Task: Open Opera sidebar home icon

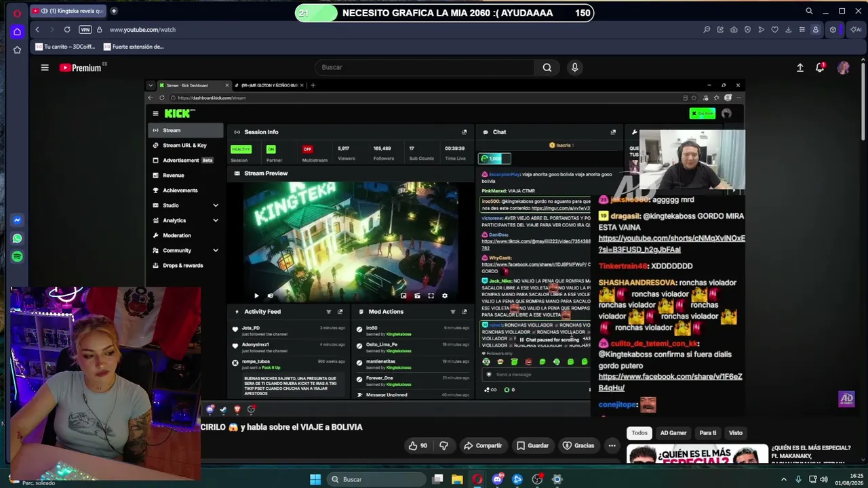Action: coord(17,31)
